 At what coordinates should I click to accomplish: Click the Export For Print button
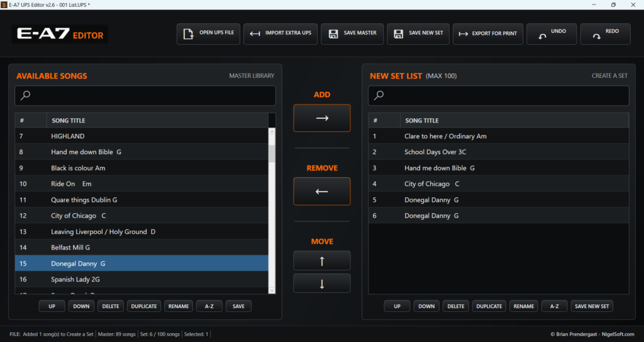[488, 34]
